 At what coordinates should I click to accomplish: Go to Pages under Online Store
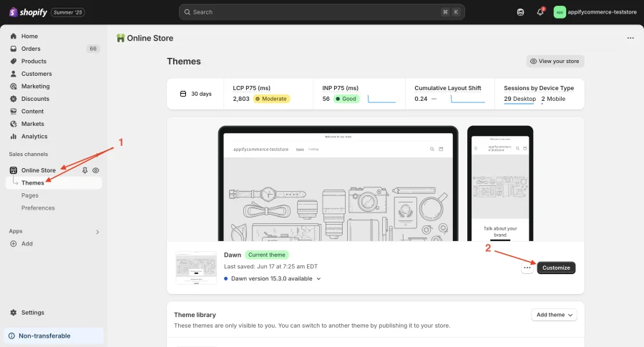(29, 195)
